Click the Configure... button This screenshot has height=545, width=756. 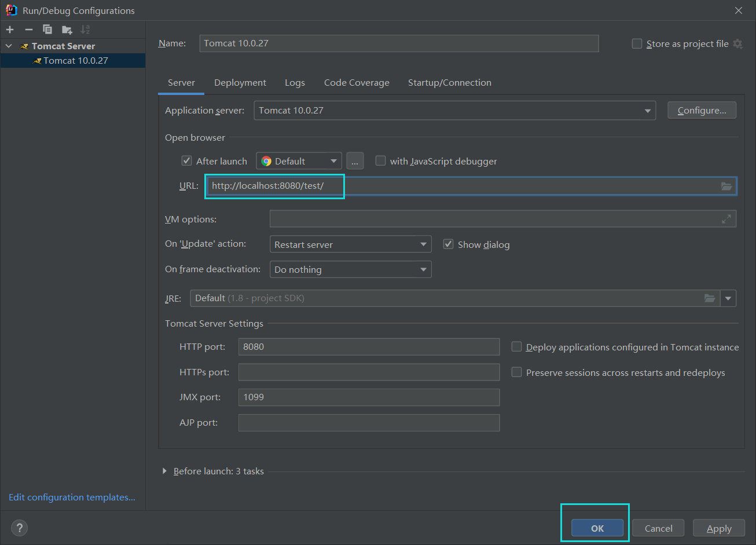[x=702, y=110]
